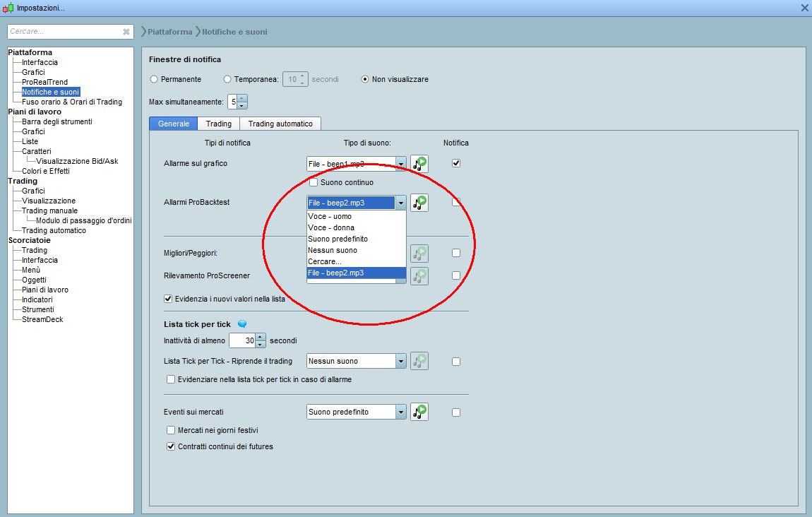The height and width of the screenshot is (517, 812).
Task: Open Colori e Effetti settings
Action: [46, 171]
